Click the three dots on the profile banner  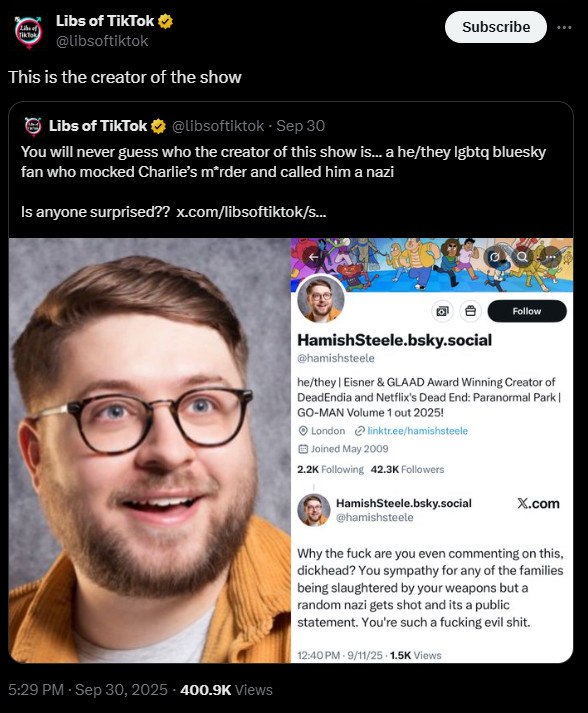tap(551, 257)
